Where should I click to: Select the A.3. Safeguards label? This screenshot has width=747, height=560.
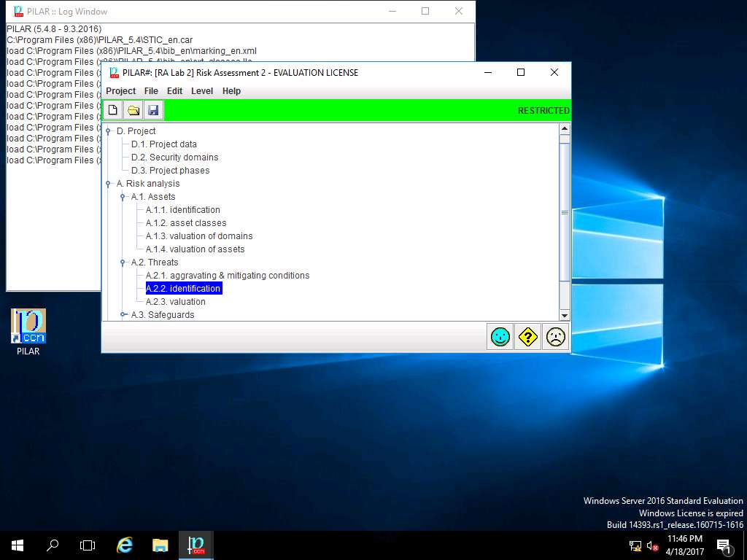point(163,315)
